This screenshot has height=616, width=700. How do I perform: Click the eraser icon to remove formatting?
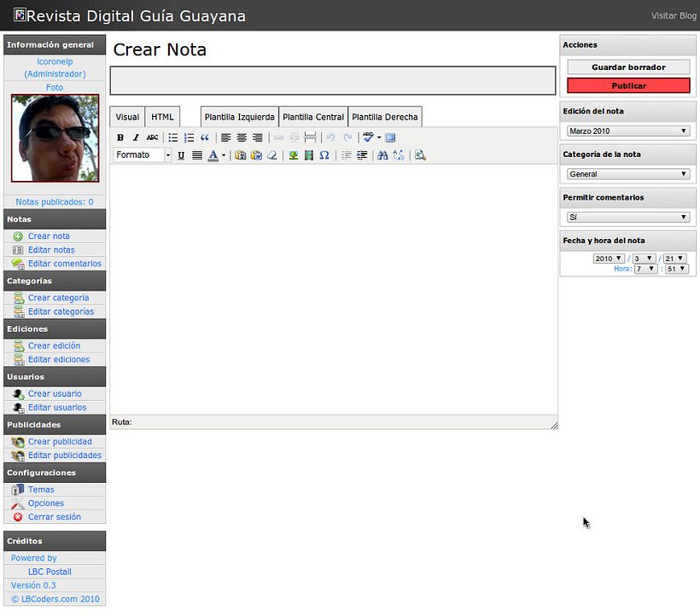tap(271, 155)
